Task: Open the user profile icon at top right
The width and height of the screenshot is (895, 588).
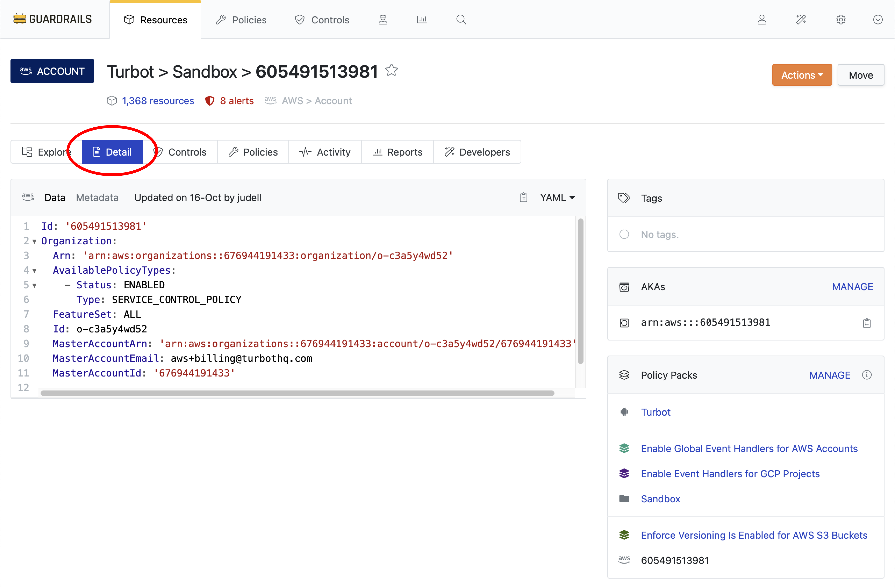Action: point(762,20)
